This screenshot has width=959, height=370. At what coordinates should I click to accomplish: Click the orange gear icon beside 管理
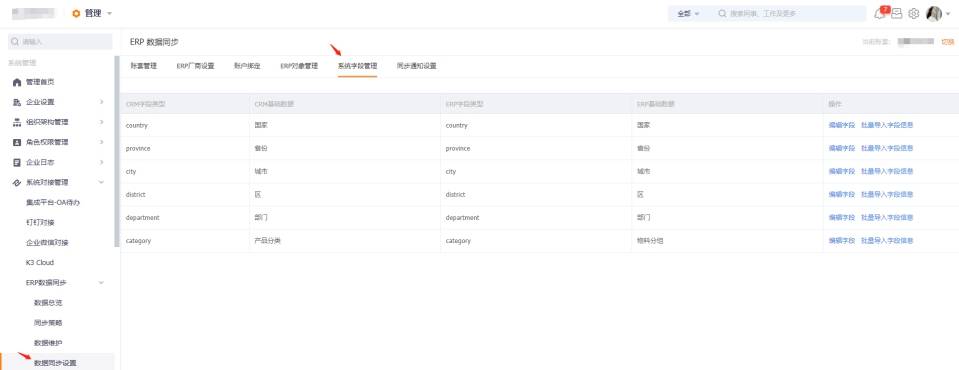[76, 13]
